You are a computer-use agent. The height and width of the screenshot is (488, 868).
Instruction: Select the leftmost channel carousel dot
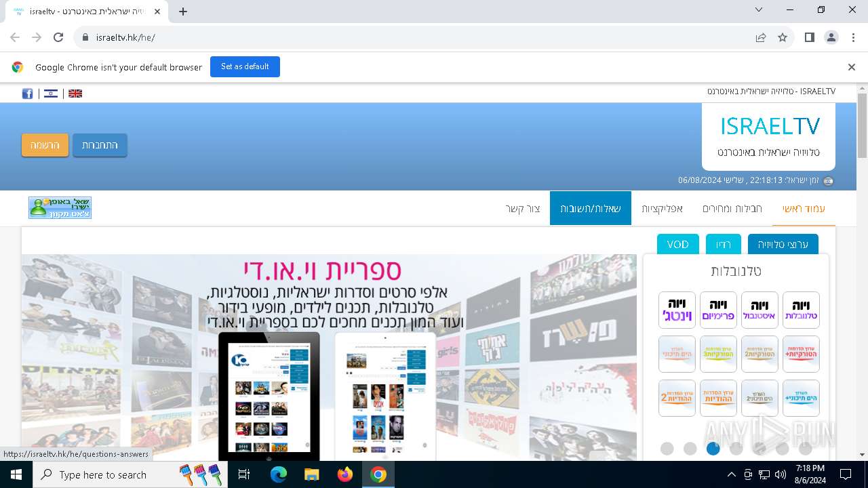pos(667,448)
